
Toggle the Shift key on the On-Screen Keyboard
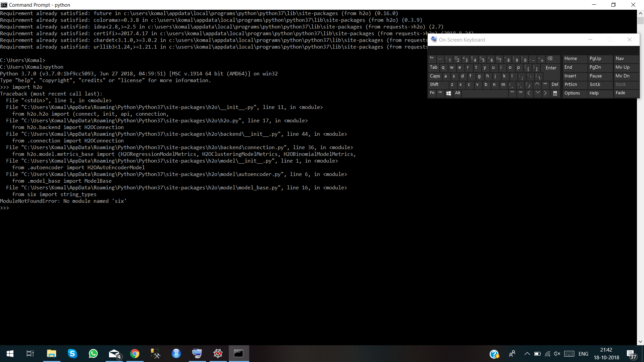pos(435,84)
